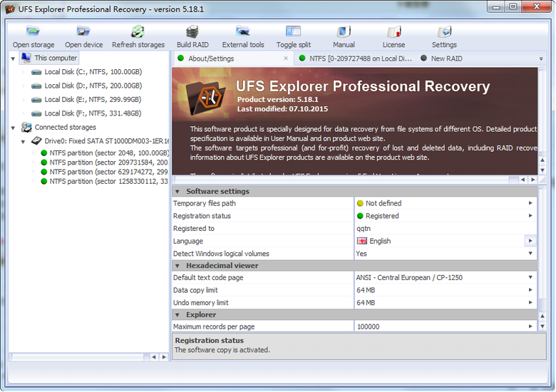Close the About/Settings tab

point(286,58)
